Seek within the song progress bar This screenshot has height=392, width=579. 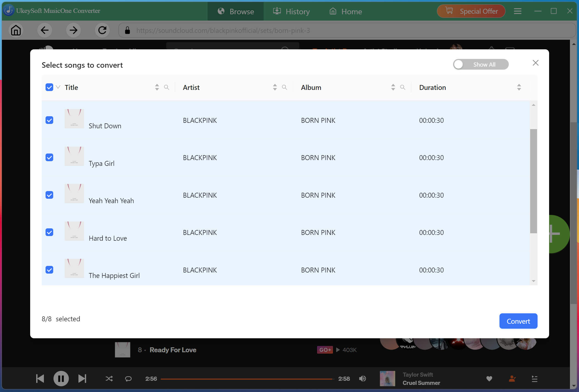coord(247,379)
